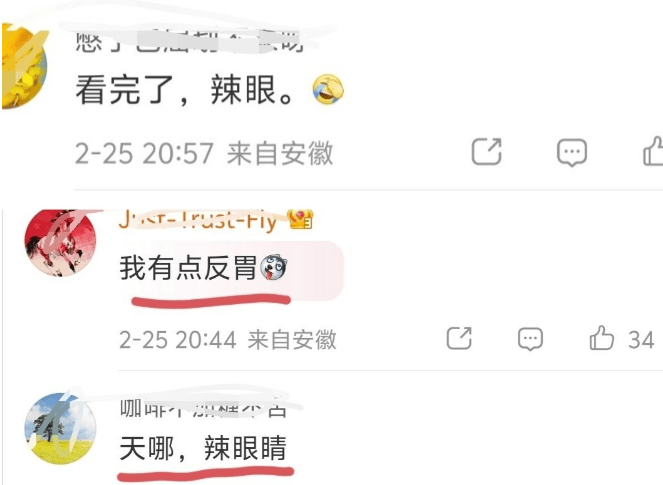Screen dimensions: 663x485
Task: Select the comment text "看完了，辣眼。"
Action: coord(185,90)
